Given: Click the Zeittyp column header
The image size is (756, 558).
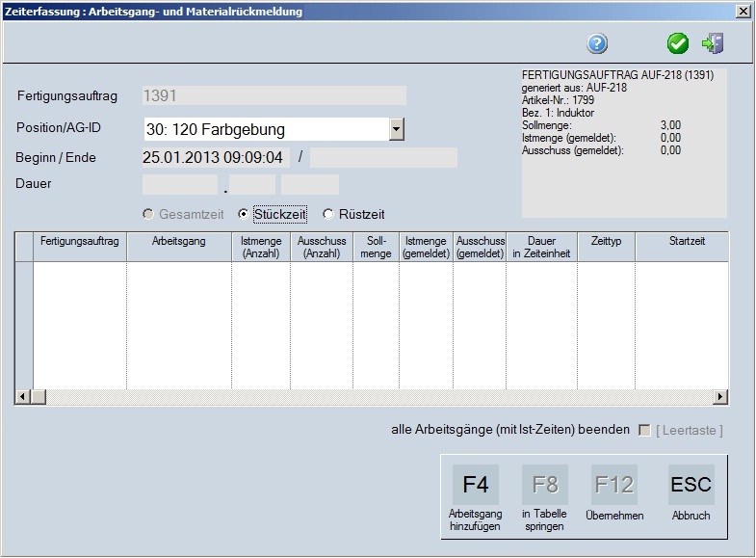Looking at the screenshot, I should pyautogui.click(x=606, y=241).
